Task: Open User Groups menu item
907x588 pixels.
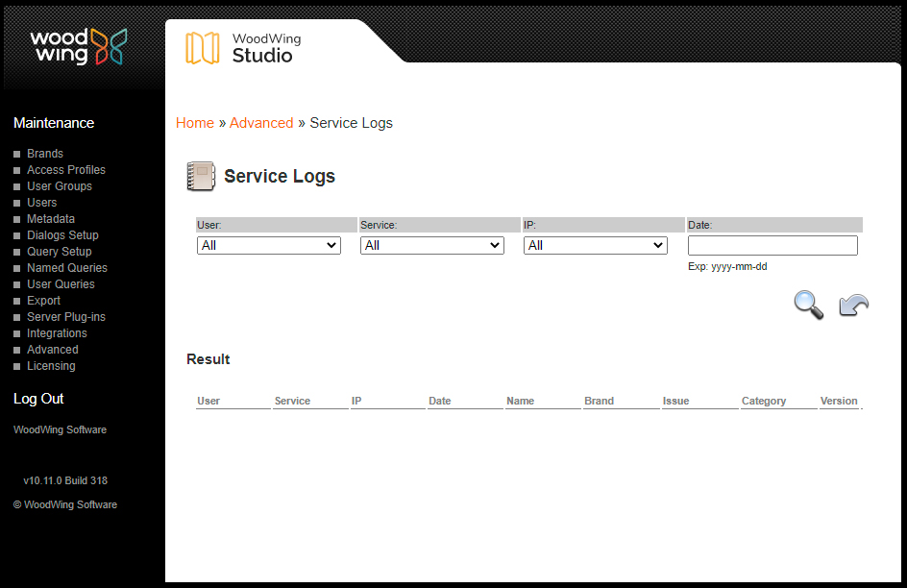Action: 60,186
